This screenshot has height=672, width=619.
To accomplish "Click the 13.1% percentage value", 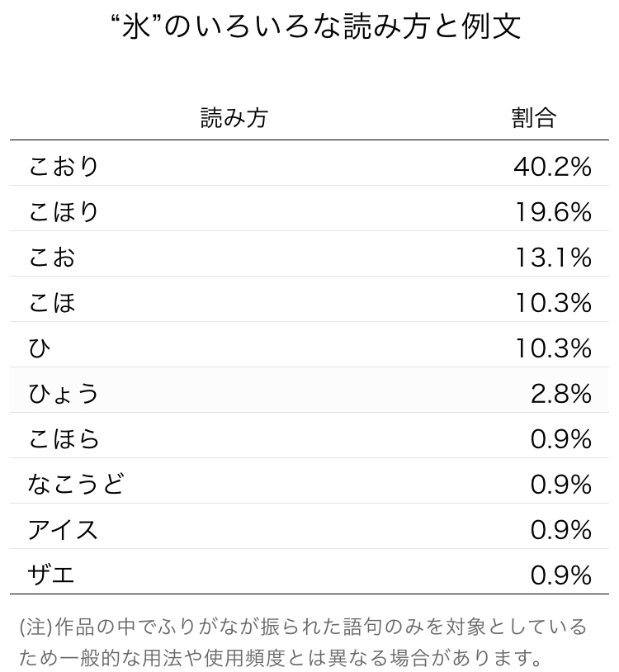I will 554,258.
